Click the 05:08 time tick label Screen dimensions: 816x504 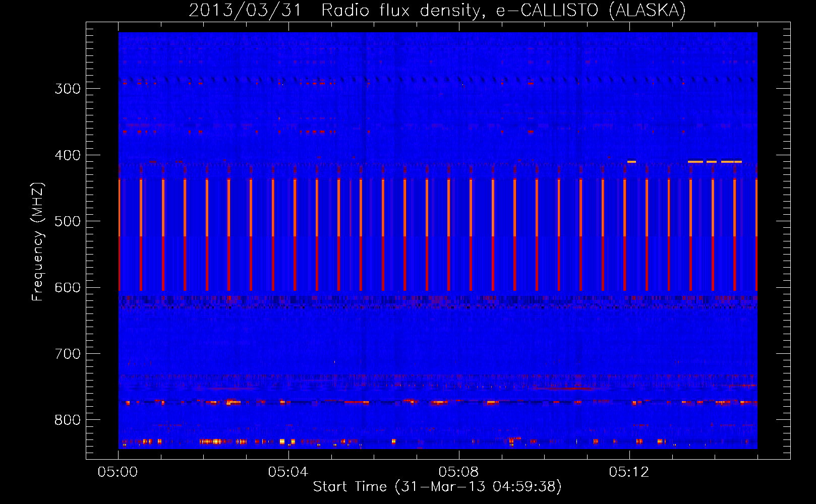click(458, 472)
